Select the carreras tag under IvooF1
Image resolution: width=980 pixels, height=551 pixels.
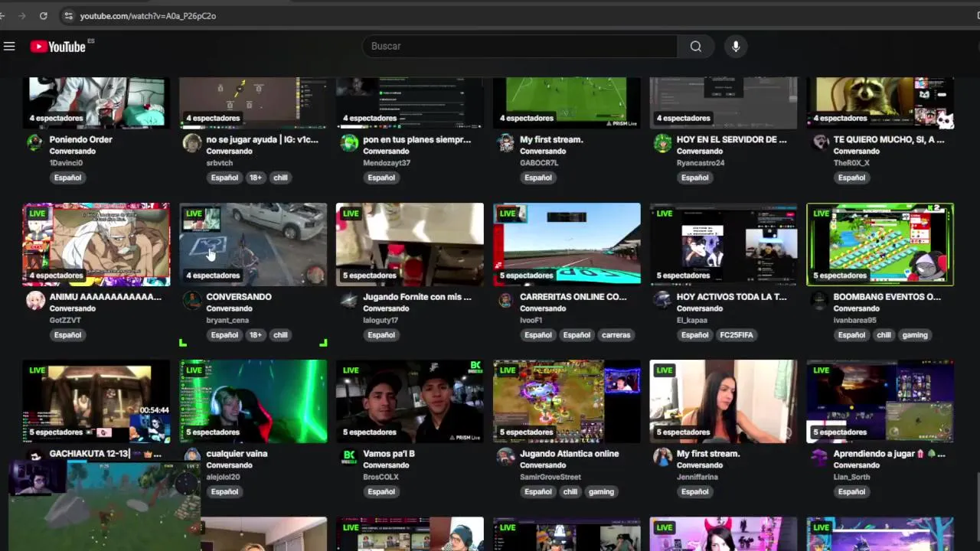pyautogui.click(x=616, y=335)
